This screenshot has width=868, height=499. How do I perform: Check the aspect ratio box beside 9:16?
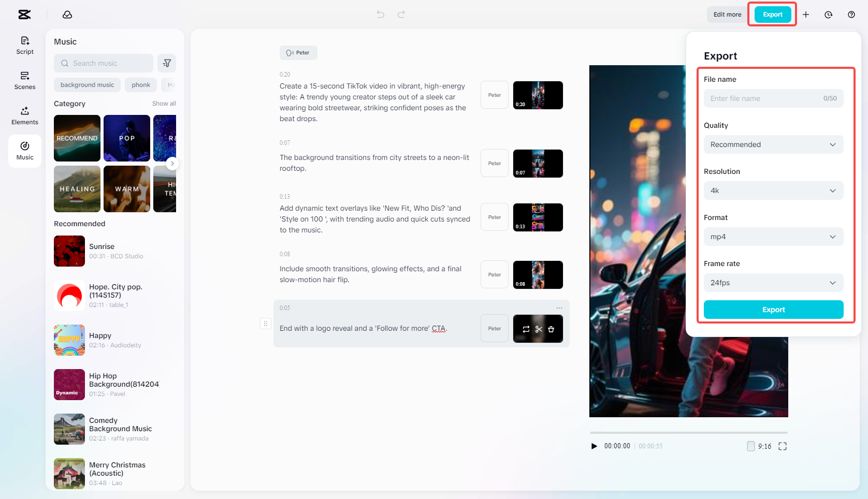coord(750,446)
